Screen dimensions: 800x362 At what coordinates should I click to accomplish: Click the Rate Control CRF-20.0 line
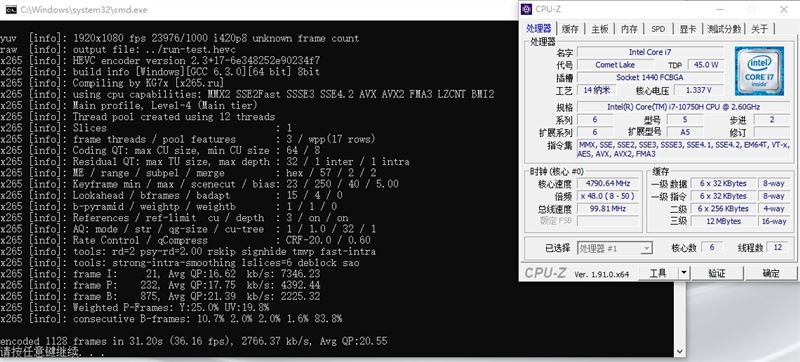tap(186, 240)
